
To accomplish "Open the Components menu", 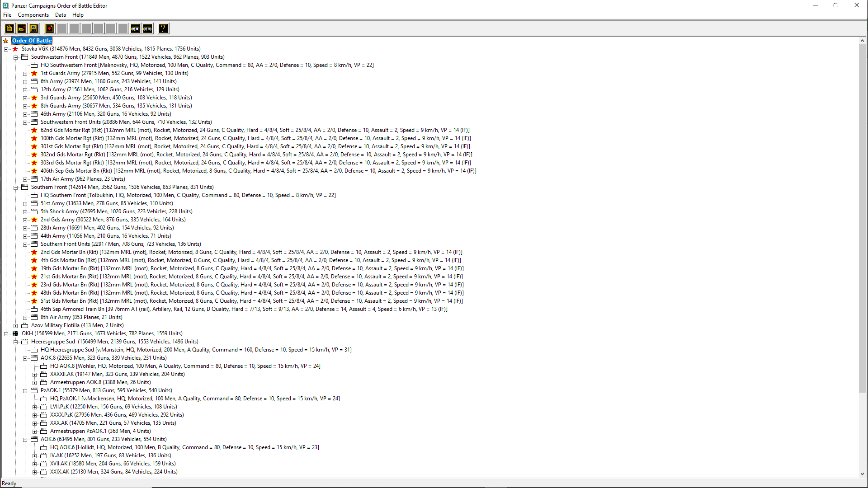I will point(33,15).
